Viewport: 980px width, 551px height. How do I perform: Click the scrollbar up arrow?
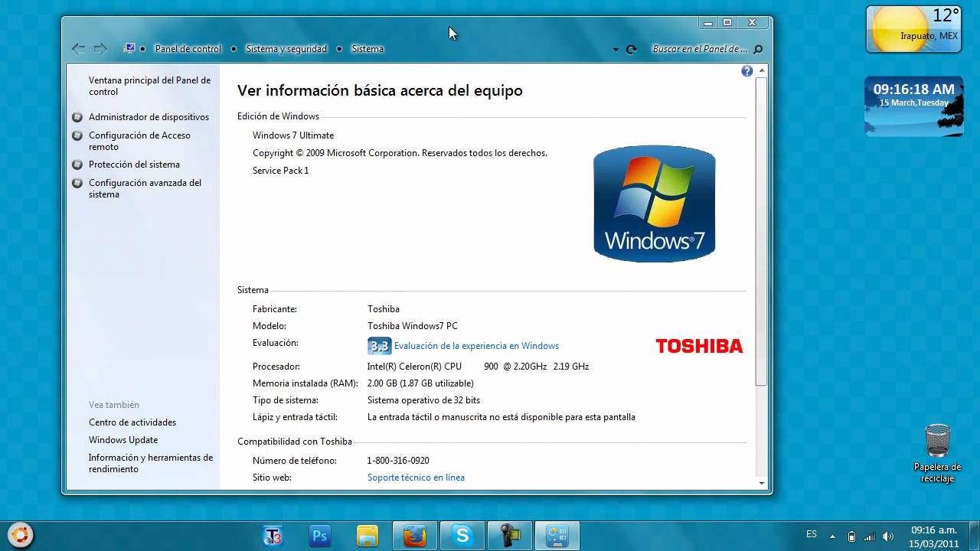pyautogui.click(x=761, y=70)
